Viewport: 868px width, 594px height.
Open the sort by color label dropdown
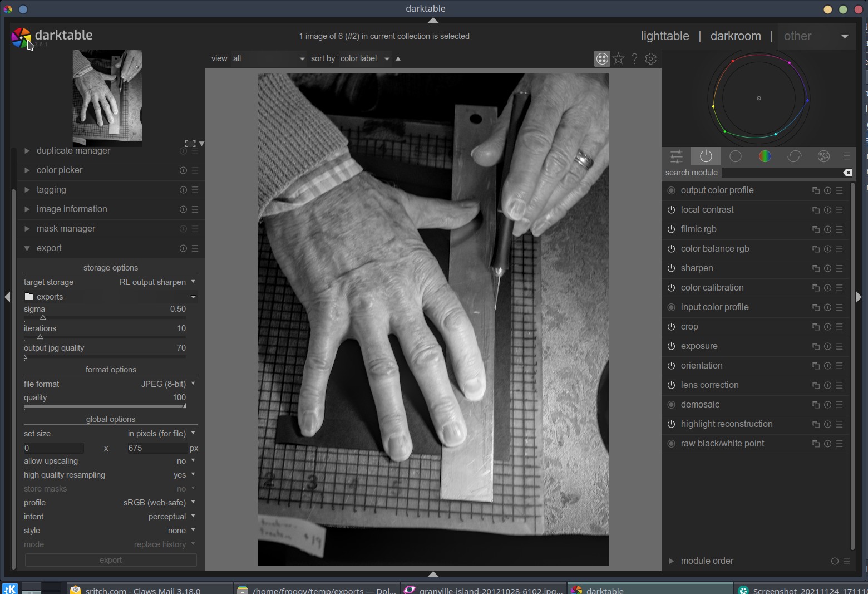364,58
